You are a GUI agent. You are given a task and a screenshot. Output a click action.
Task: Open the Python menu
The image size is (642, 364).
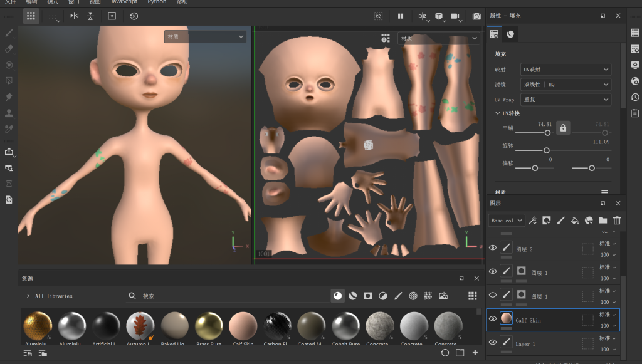pos(157,2)
